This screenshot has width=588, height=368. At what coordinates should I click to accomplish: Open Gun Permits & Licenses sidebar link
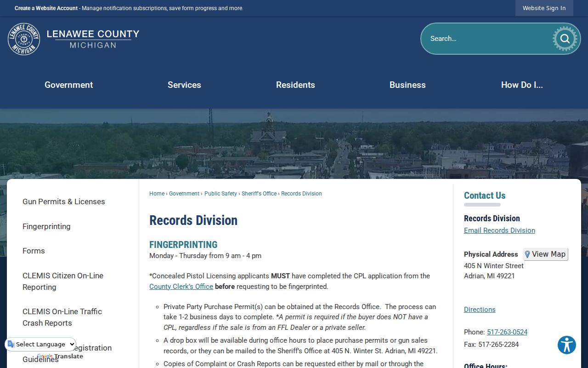(x=64, y=201)
